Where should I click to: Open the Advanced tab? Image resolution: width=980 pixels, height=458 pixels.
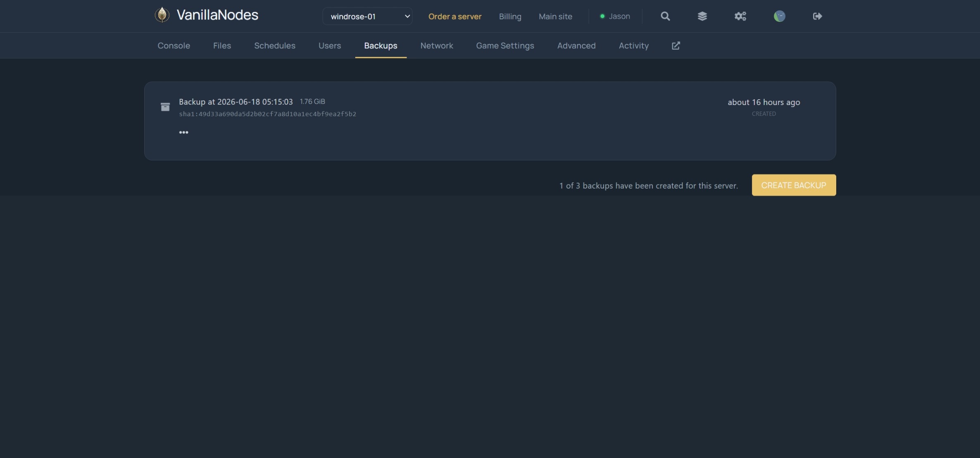click(576, 45)
